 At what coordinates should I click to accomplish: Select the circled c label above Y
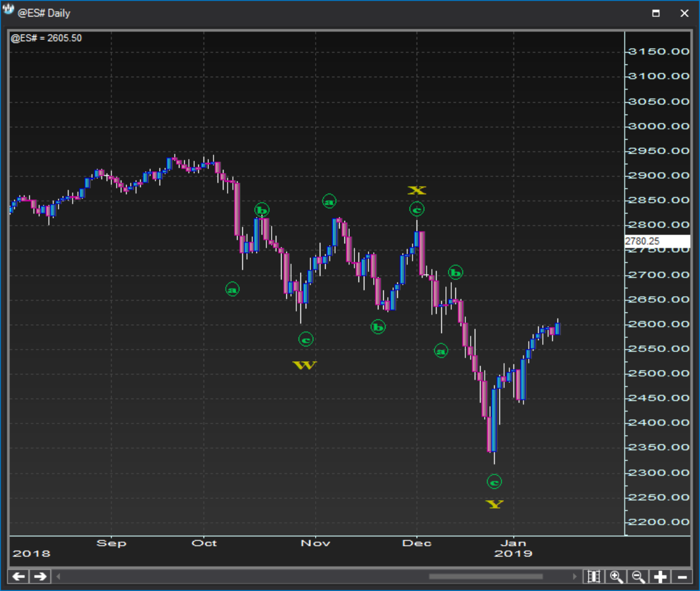click(x=494, y=482)
